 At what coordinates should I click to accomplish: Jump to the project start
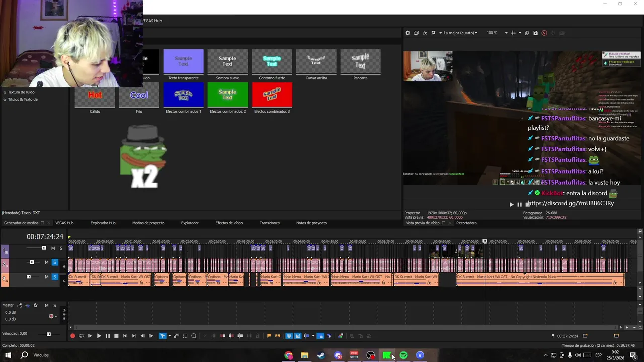pyautogui.click(x=125, y=336)
